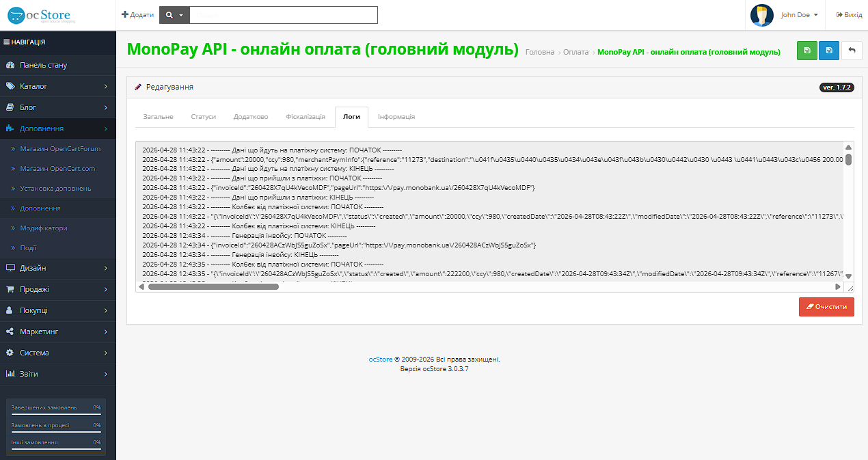The width and height of the screenshot is (868, 460).
Task: Open the Доповнення submenu item
Action: (x=40, y=208)
